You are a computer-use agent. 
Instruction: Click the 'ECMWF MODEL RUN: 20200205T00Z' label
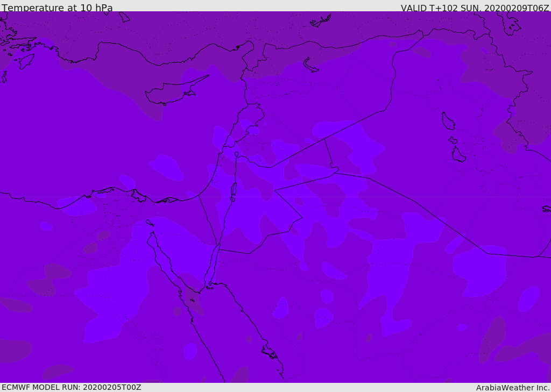(x=72, y=387)
